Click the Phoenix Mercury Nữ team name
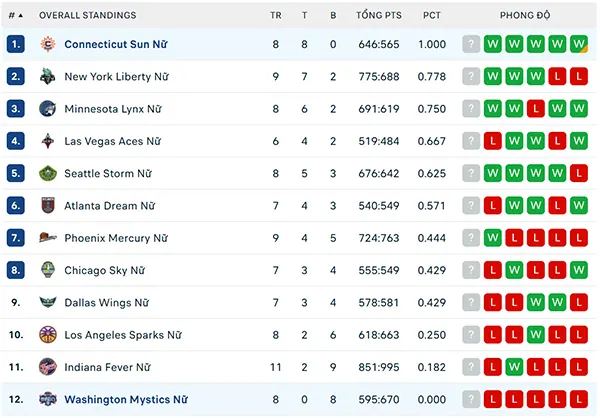Image resolution: width=600 pixels, height=418 pixels. [116, 238]
